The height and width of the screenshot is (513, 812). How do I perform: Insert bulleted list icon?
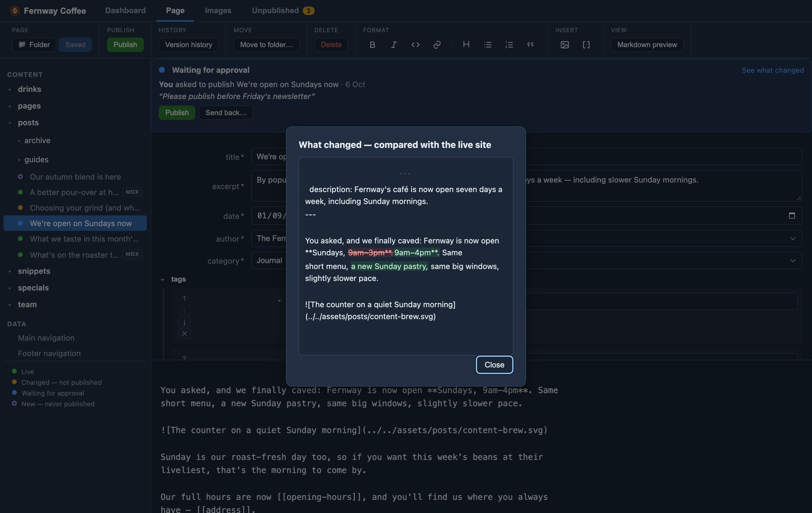coord(487,45)
